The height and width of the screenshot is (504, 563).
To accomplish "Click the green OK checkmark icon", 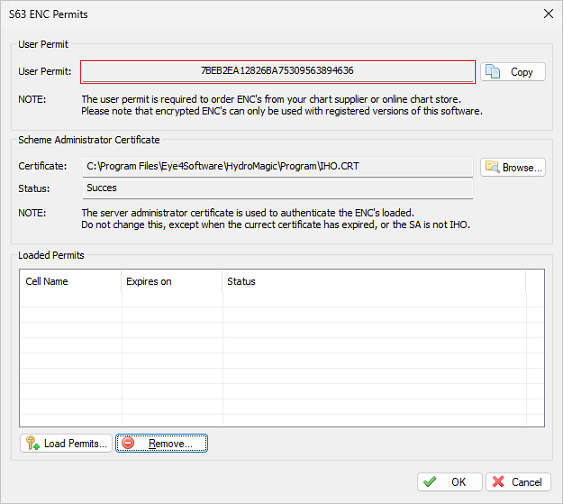I will [430, 482].
